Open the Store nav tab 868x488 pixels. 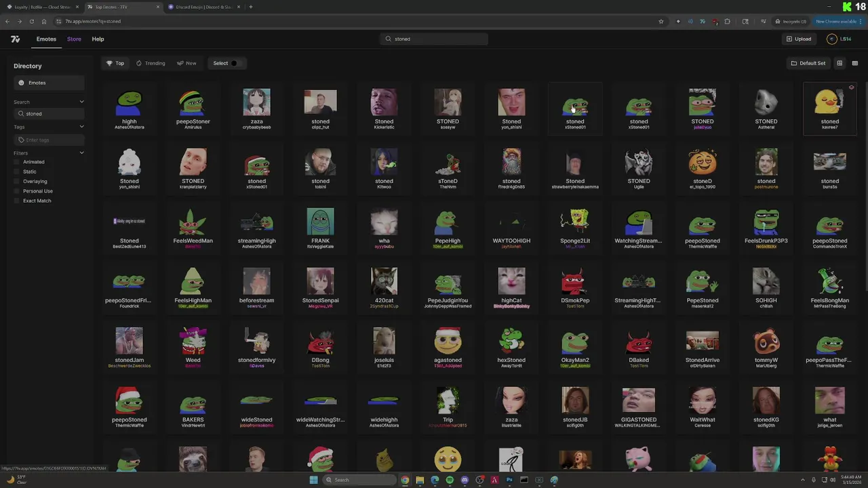click(x=74, y=39)
